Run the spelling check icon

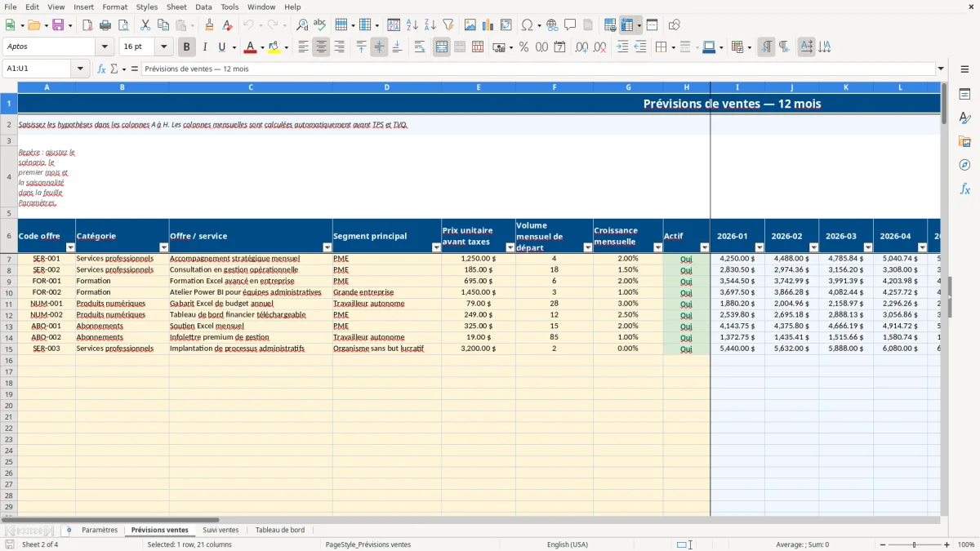tap(320, 25)
